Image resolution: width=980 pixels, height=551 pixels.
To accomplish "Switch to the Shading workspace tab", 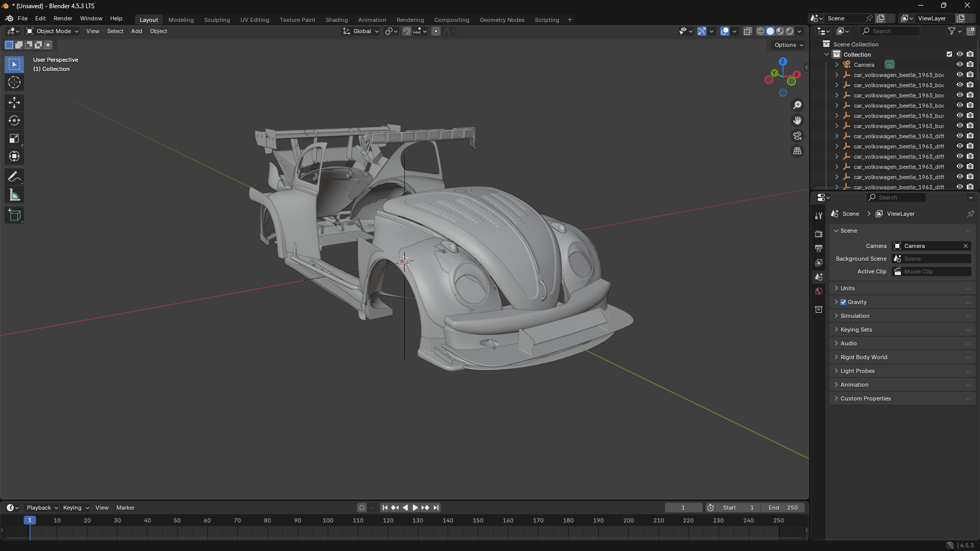I will [x=336, y=20].
